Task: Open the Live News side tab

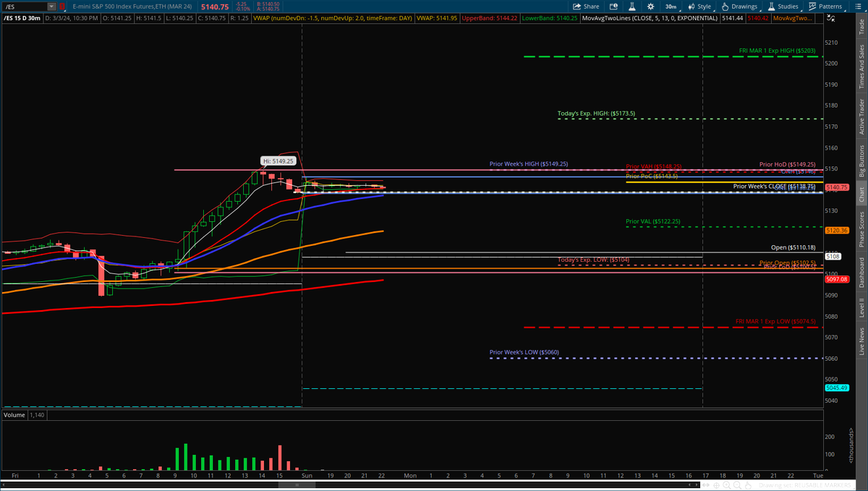Action: point(861,339)
